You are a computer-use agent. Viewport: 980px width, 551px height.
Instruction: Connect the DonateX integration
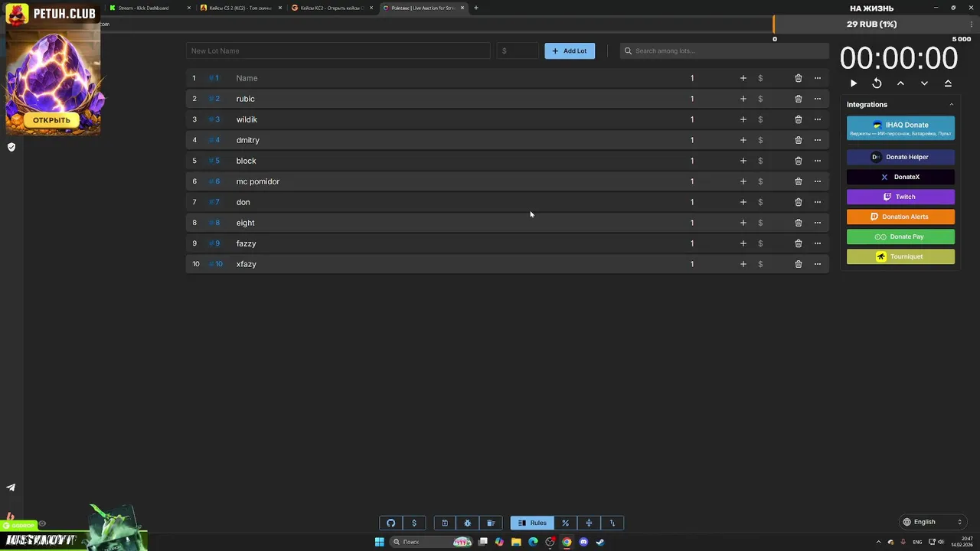click(900, 177)
